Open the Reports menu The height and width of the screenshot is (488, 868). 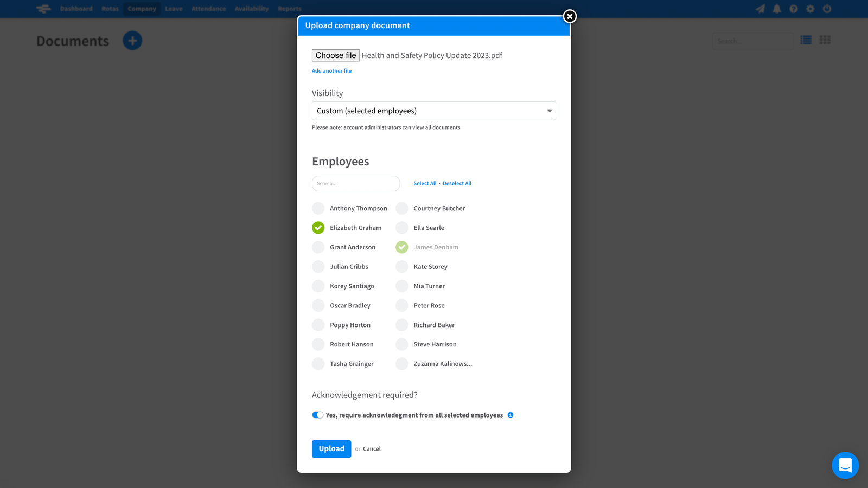(289, 9)
